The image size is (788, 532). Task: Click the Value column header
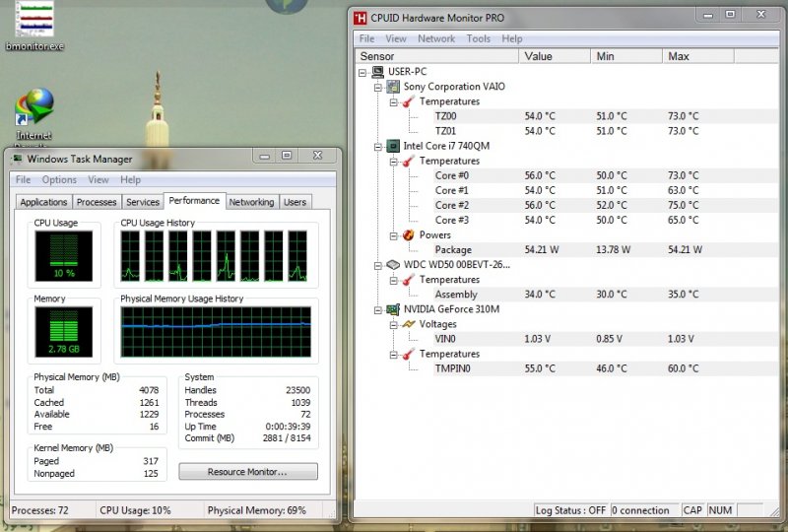coord(555,56)
